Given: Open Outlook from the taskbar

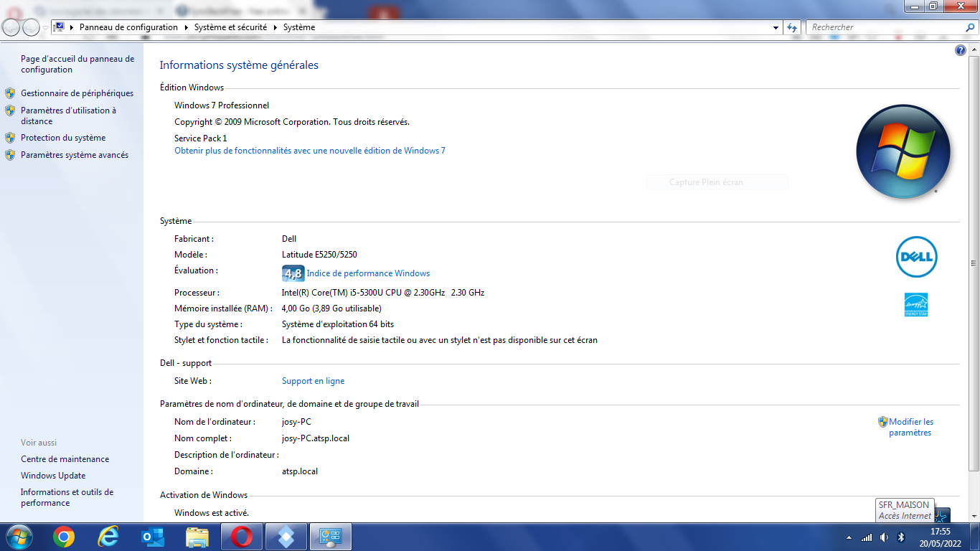Looking at the screenshot, I should coord(153,537).
